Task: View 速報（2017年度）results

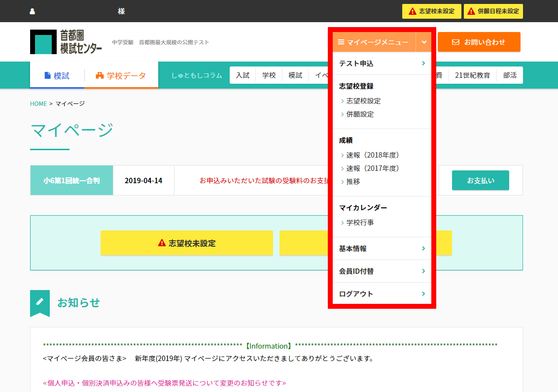Action: (x=372, y=168)
